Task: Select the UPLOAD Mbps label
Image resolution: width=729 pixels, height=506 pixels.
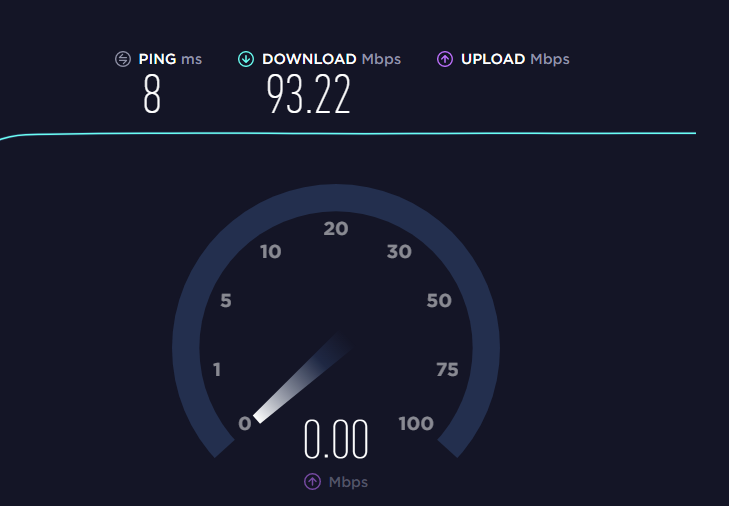Action: [x=515, y=59]
